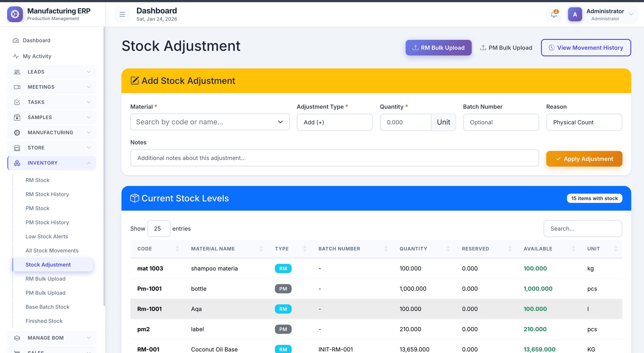This screenshot has height=353, width=644.
Task: Open Low Stock Alerts in the sidebar
Action: click(x=46, y=236)
